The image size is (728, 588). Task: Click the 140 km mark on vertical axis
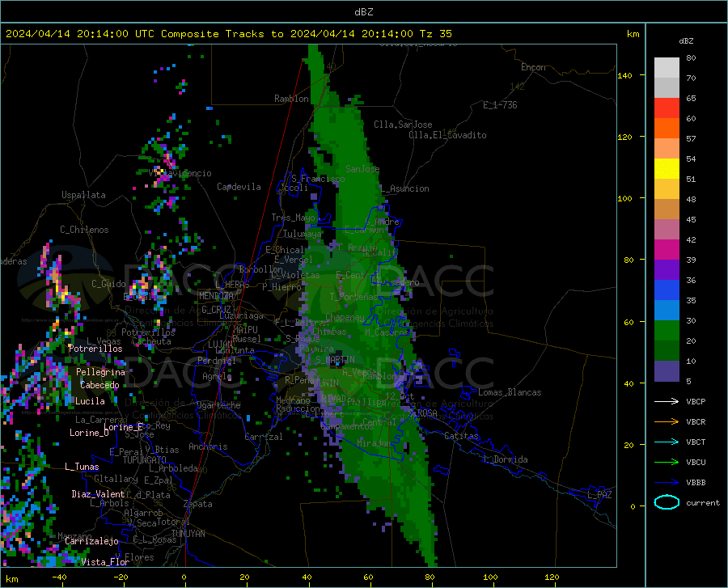pos(624,75)
